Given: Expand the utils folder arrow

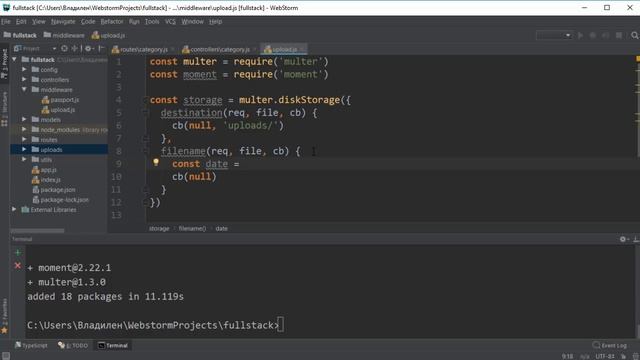Looking at the screenshot, I should coord(24,160).
